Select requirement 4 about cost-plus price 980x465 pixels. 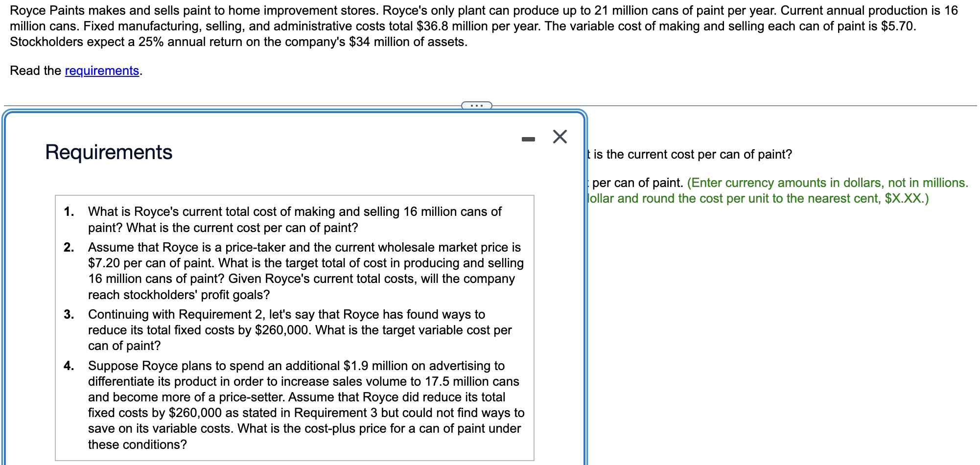coord(295,405)
